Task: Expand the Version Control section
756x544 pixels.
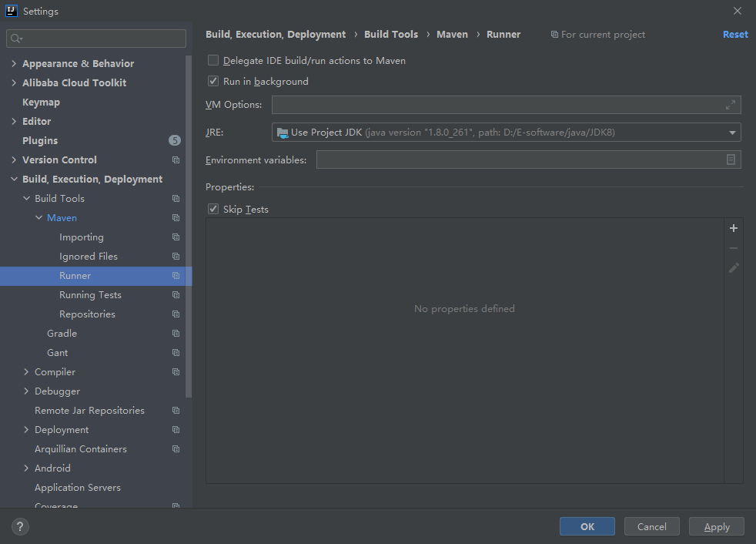Action: pos(14,160)
